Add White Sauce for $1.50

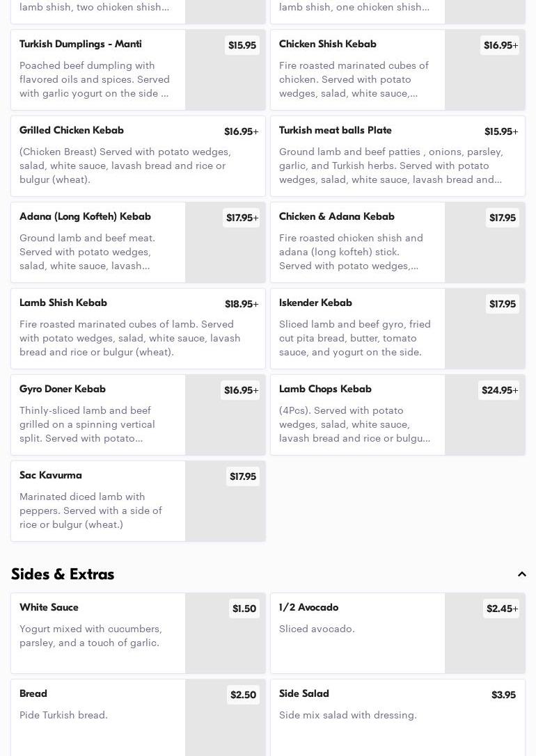pos(244,609)
